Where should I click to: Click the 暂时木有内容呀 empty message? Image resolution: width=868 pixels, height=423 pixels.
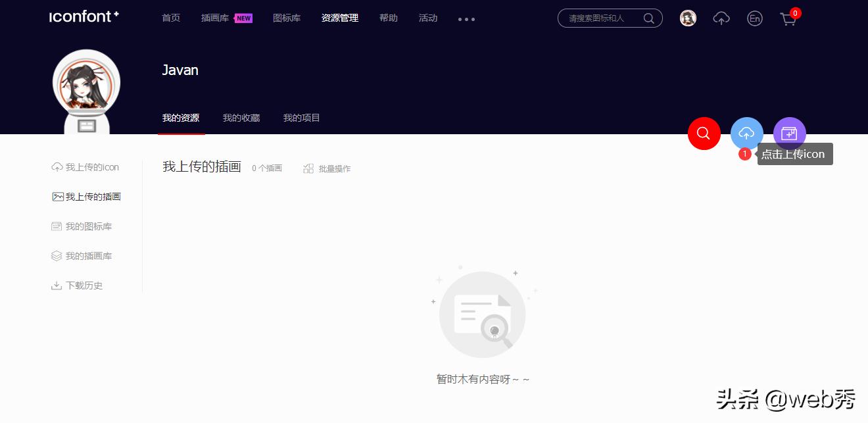pyautogui.click(x=483, y=380)
